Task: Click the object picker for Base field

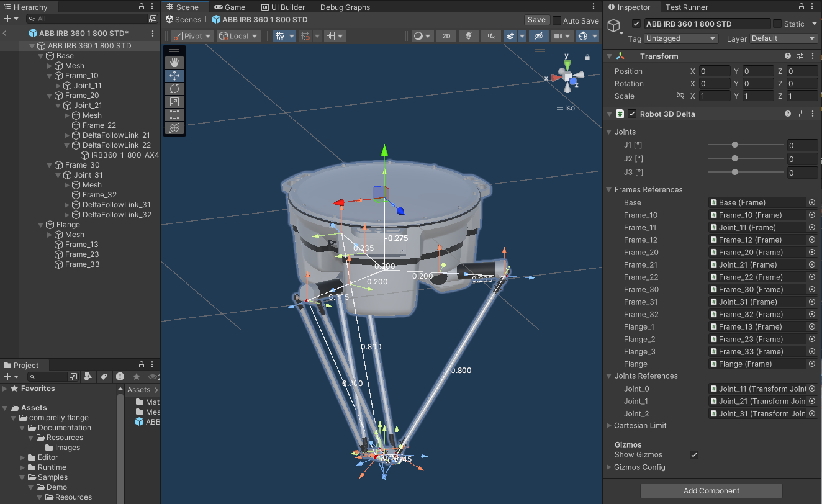Action: point(812,202)
